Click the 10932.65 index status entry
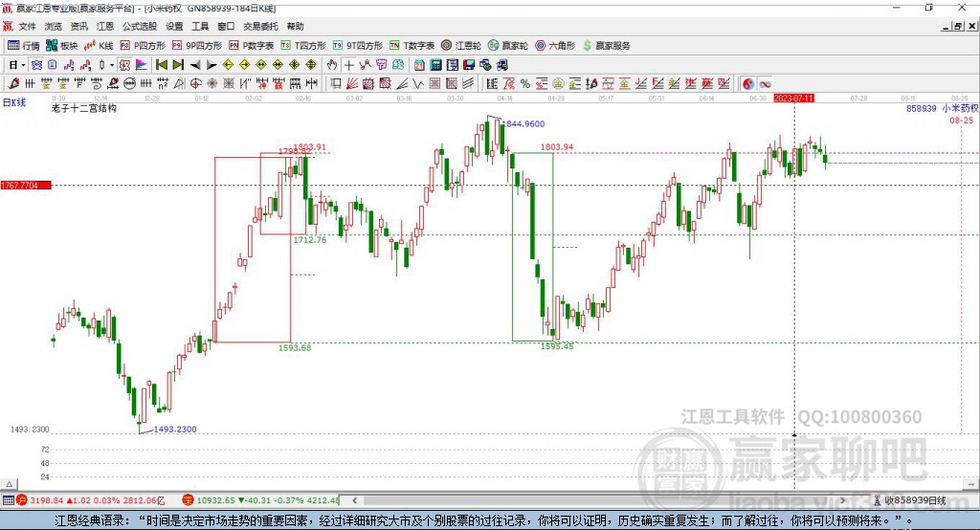 tap(260, 500)
